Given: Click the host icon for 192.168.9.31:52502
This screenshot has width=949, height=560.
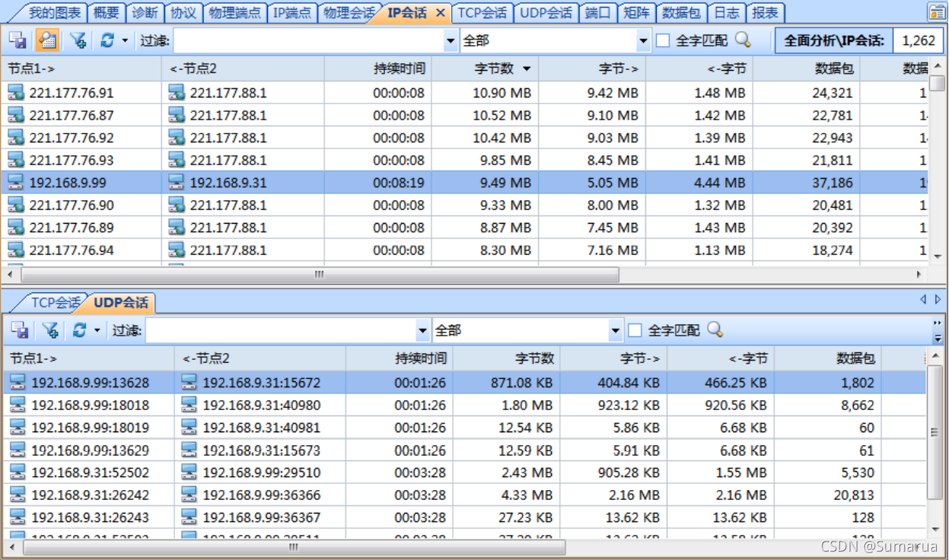Looking at the screenshot, I should 18,473.
